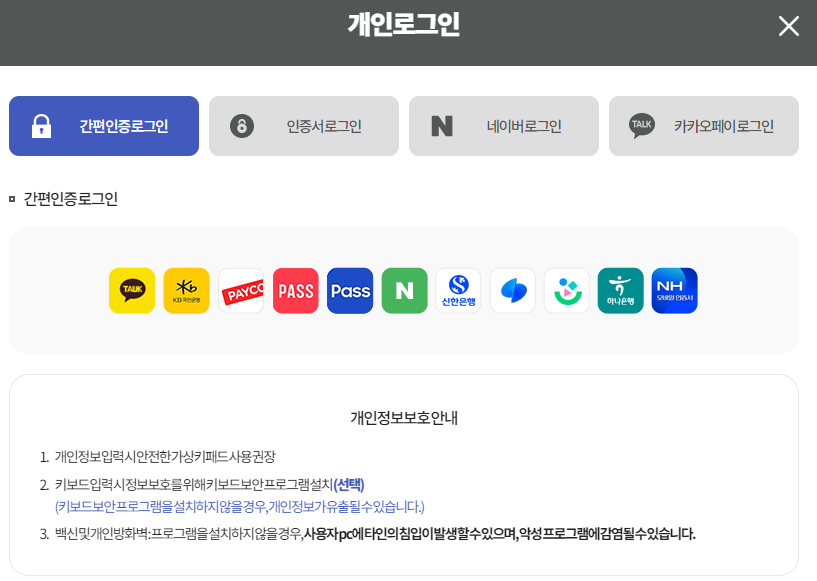The image size is (817, 581).
Task: Select the NH 모바일 인증서 icon
Action: (675, 291)
